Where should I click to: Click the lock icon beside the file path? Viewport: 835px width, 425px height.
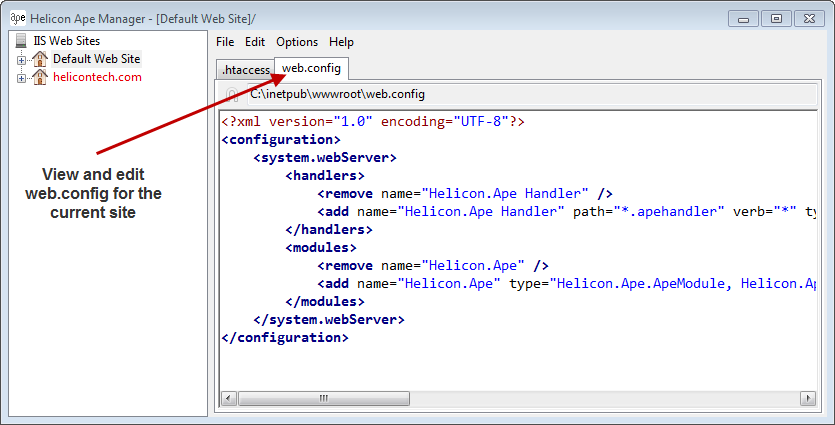point(232,95)
